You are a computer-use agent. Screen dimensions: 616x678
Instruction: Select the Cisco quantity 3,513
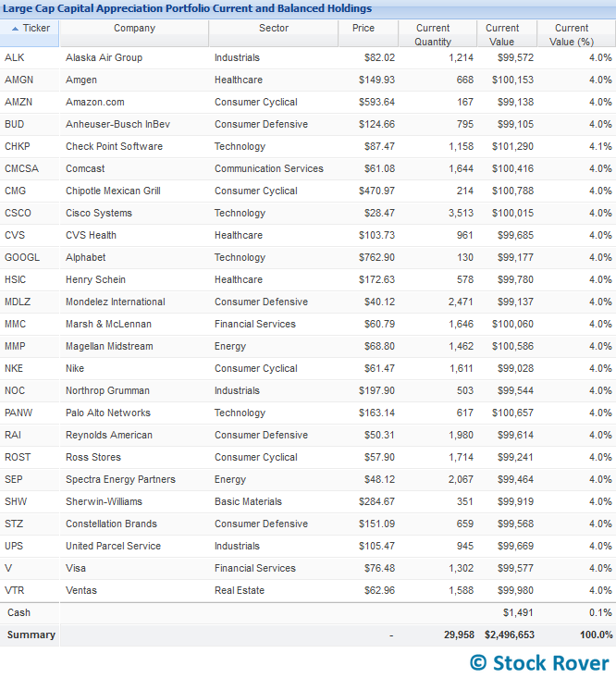pyautogui.click(x=461, y=213)
